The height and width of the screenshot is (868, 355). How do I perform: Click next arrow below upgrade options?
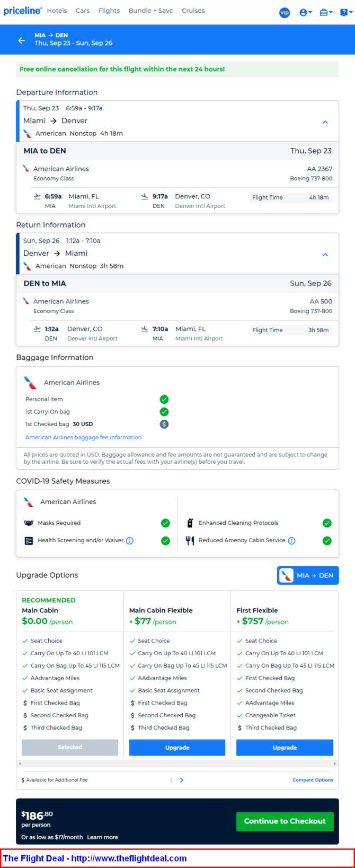point(182,780)
